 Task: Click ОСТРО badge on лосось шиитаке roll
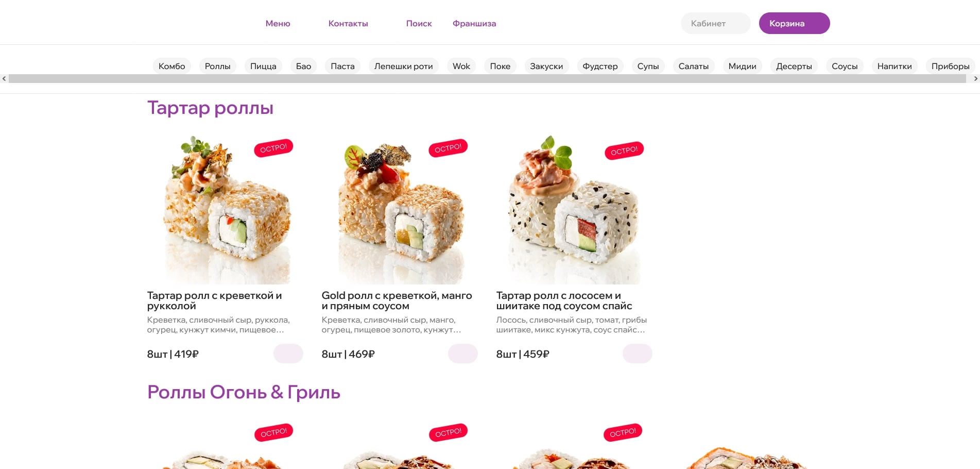[x=624, y=151]
